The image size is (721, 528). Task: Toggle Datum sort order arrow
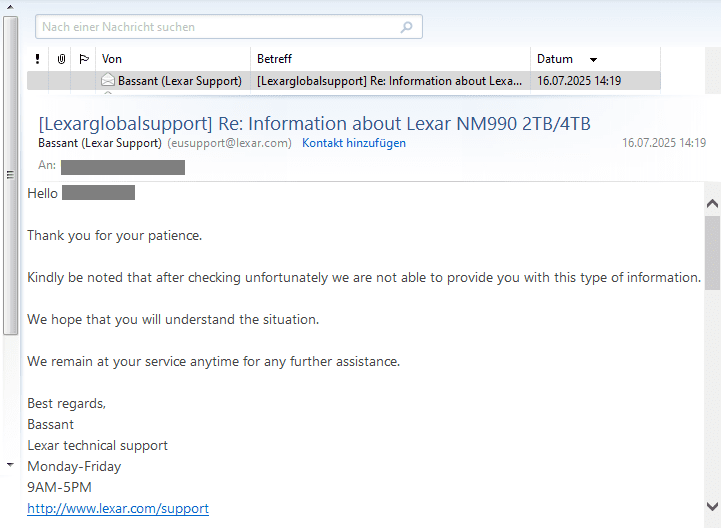coord(593,60)
